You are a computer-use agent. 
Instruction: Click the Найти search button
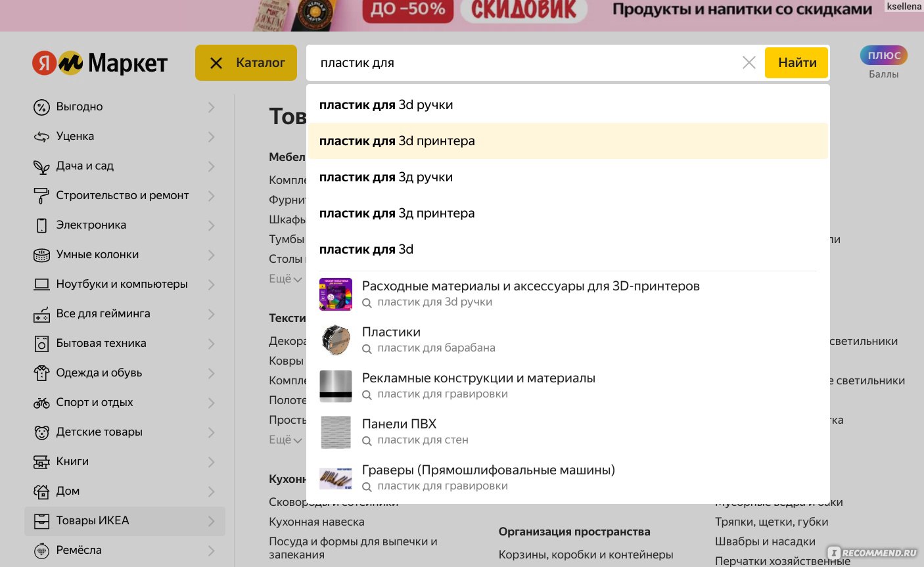coord(797,62)
